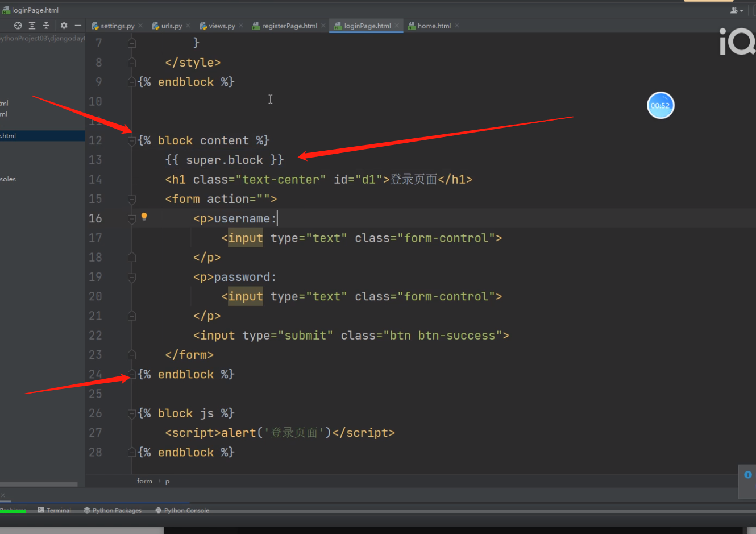Close the settings.py tab
This screenshot has width=756, height=534.
click(x=140, y=26)
